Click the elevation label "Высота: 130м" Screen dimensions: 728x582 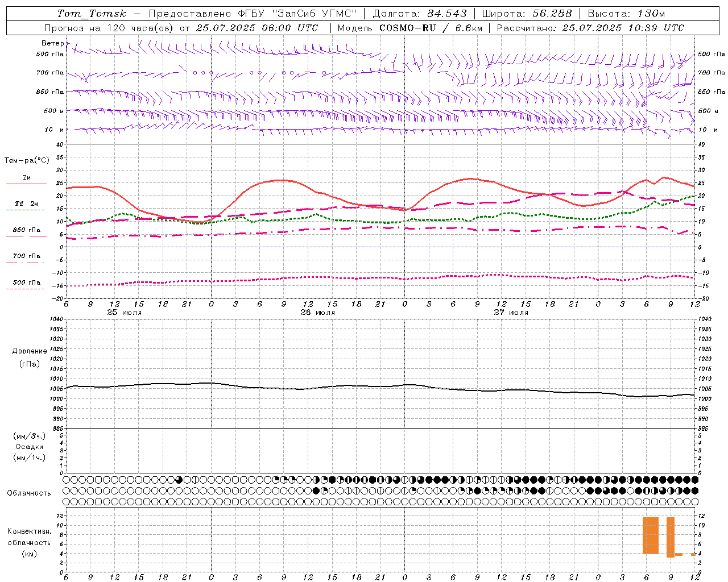[626, 14]
